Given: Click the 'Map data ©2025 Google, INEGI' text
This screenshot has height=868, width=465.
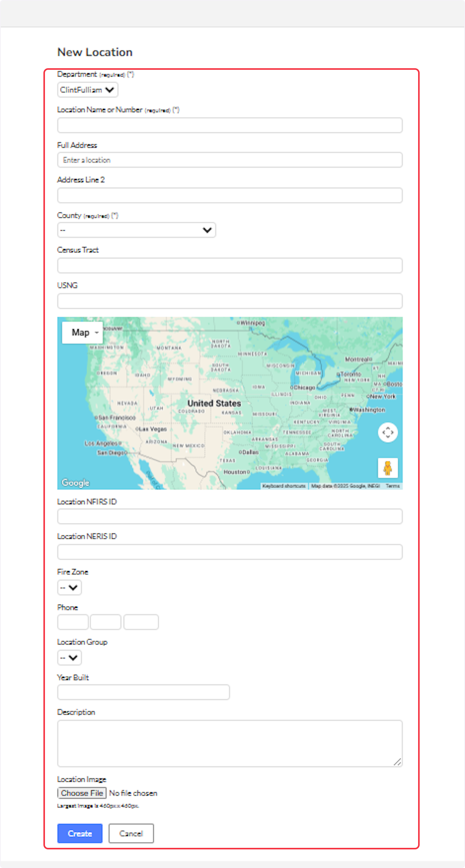Looking at the screenshot, I should click(x=345, y=486).
